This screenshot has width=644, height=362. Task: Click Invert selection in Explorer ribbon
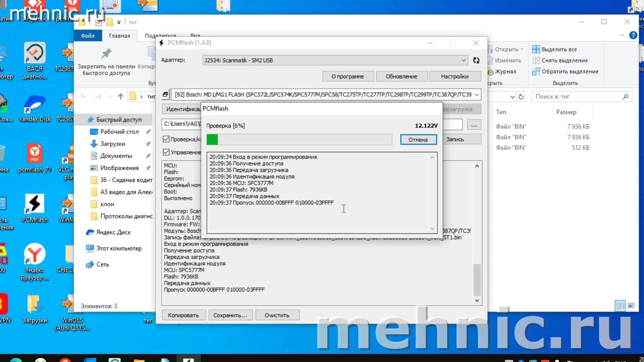click(566, 71)
